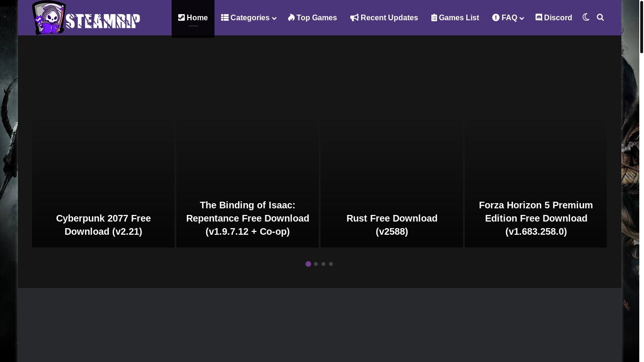Open Rust Free Download (v2588) post
The width and height of the screenshot is (644, 362).
(x=392, y=225)
